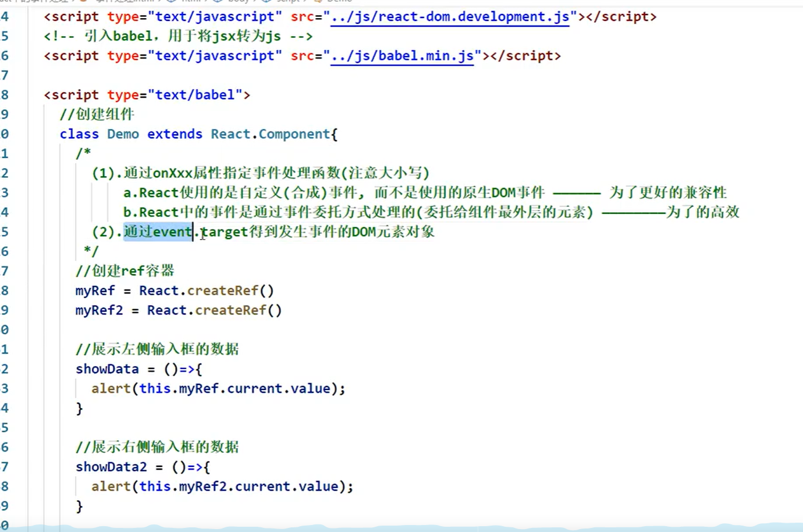This screenshot has width=803, height=532.
Task: Click the "text/babel" type value
Action: 195,95
